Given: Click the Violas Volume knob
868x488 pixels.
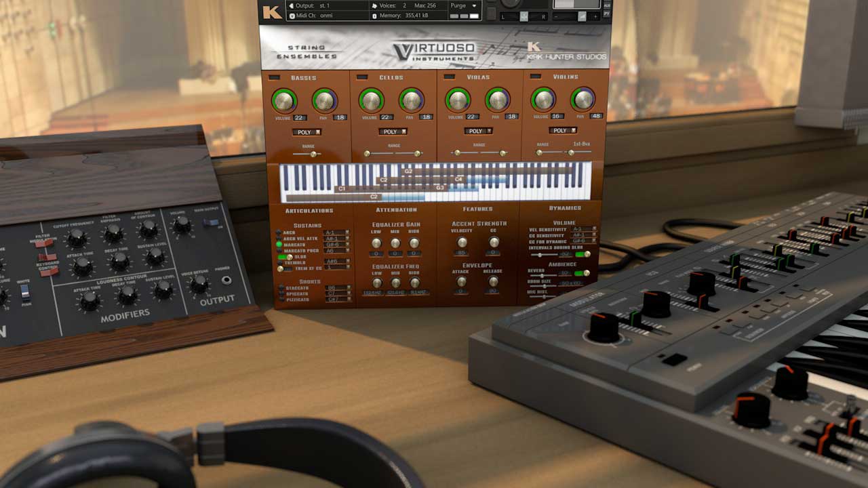Looking at the screenshot, I should [x=458, y=101].
